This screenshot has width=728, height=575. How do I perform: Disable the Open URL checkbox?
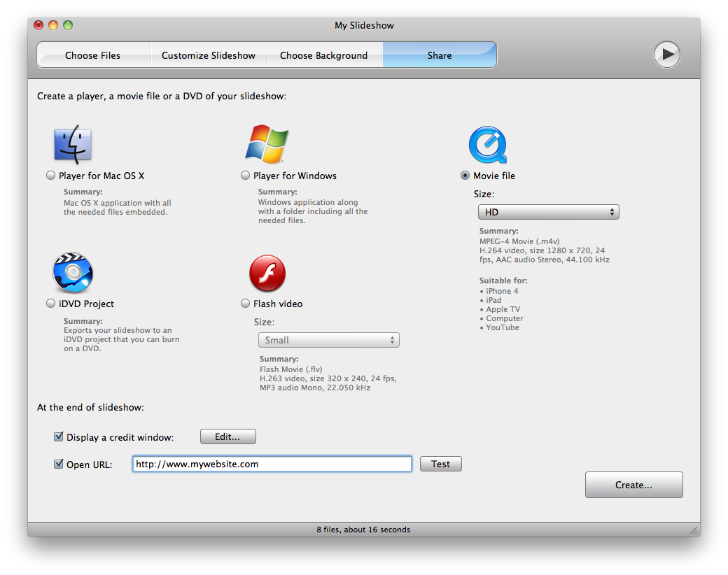click(59, 464)
